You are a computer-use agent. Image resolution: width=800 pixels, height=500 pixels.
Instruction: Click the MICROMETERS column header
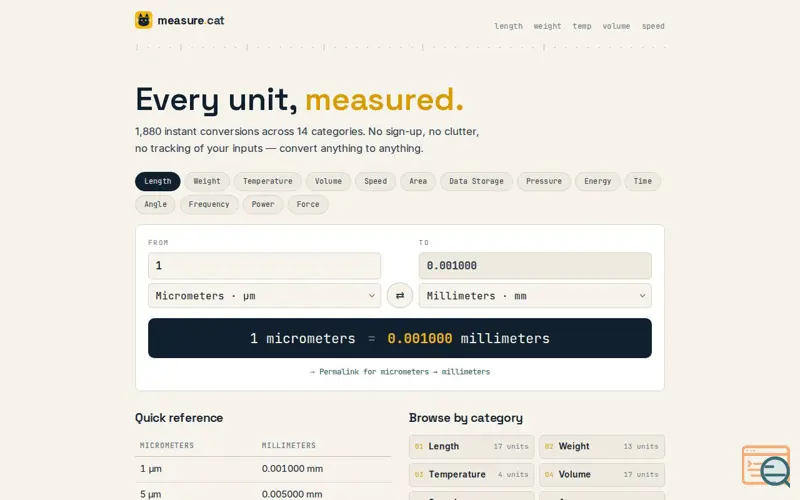[x=167, y=445]
